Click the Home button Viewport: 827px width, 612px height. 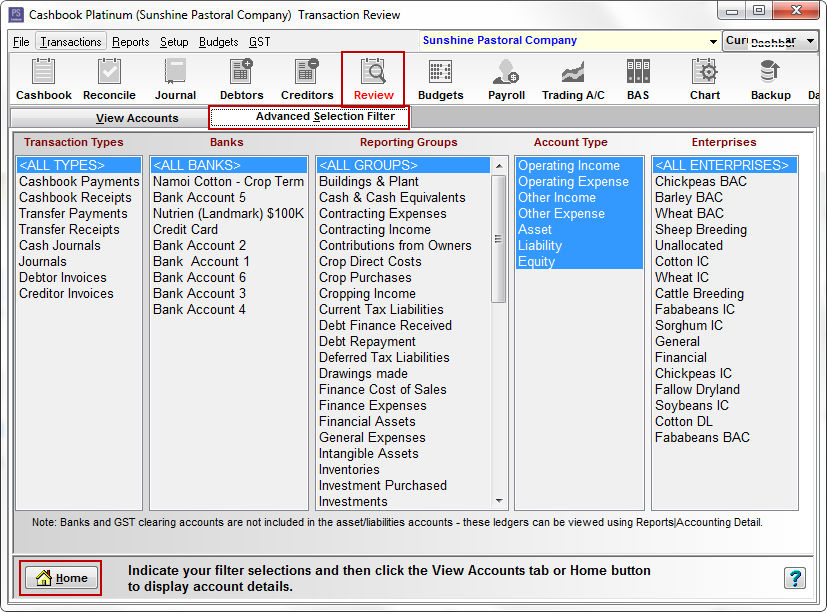(x=61, y=578)
